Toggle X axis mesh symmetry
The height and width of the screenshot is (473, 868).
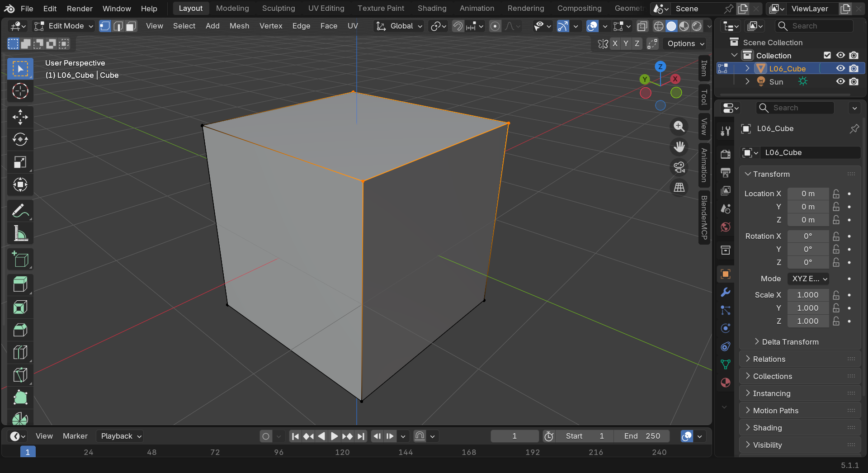(615, 43)
